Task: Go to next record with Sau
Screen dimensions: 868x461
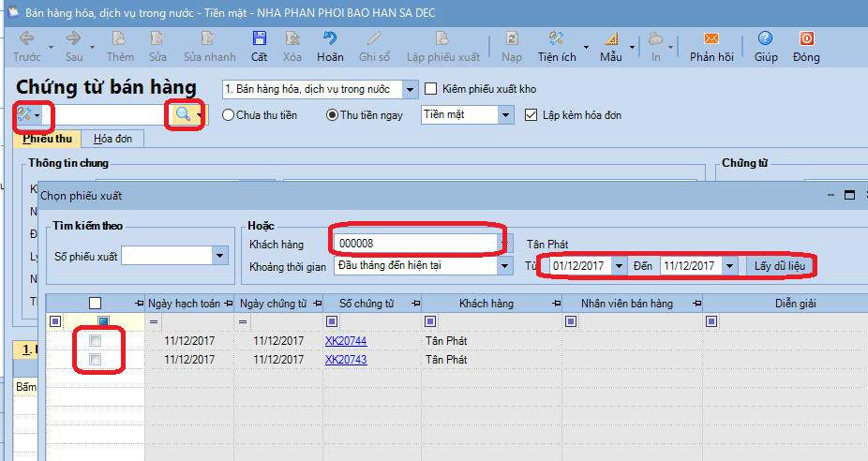Action: pos(74,38)
